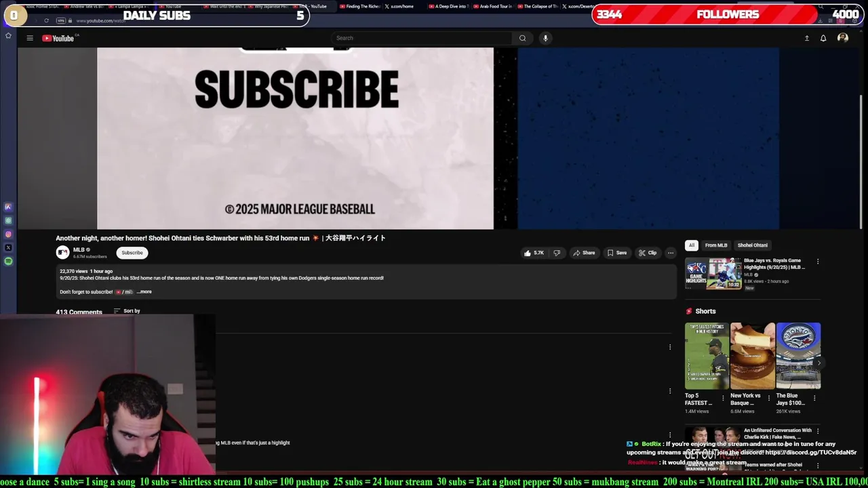Open options for Top 5 FASTEST short
Image resolution: width=868 pixels, height=488 pixels.
click(723, 399)
